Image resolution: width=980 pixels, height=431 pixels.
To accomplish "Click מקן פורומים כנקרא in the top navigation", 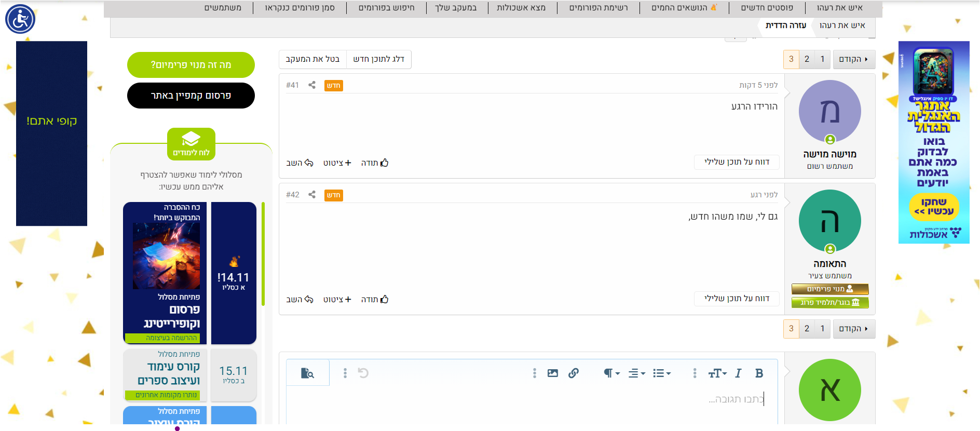I will point(300,8).
